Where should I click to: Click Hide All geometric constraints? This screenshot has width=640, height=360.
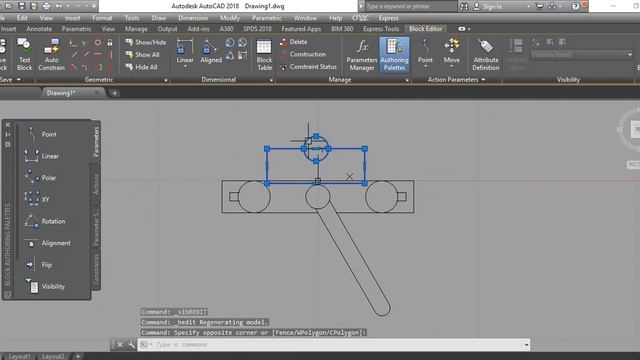141,67
